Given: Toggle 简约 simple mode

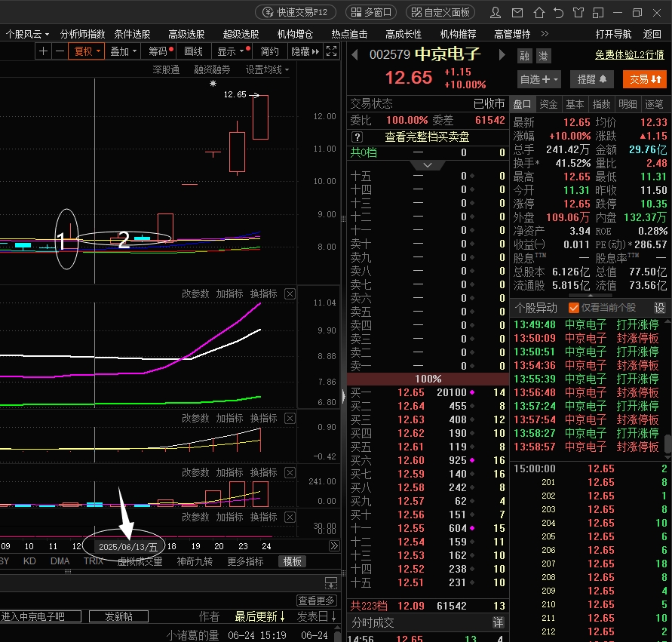Looking at the screenshot, I should point(269,51).
